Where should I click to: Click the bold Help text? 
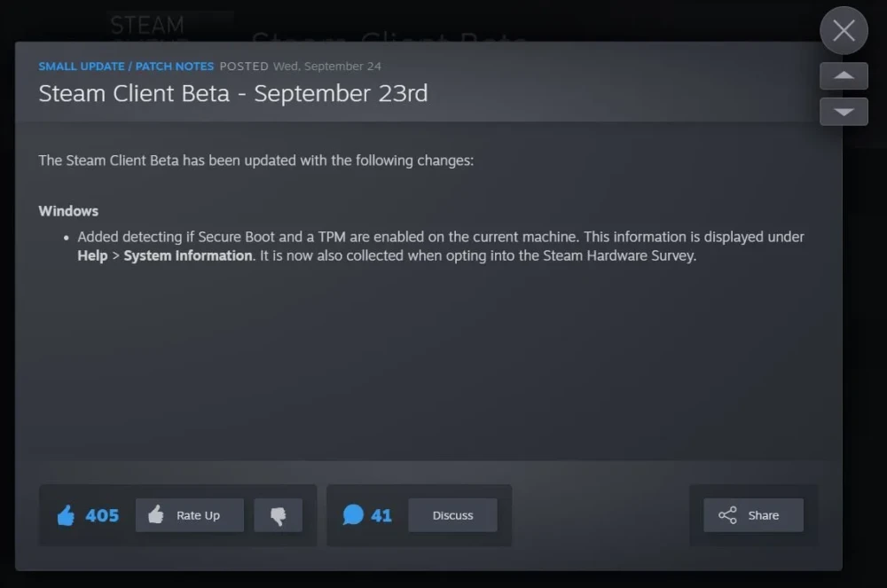pyautogui.click(x=92, y=255)
